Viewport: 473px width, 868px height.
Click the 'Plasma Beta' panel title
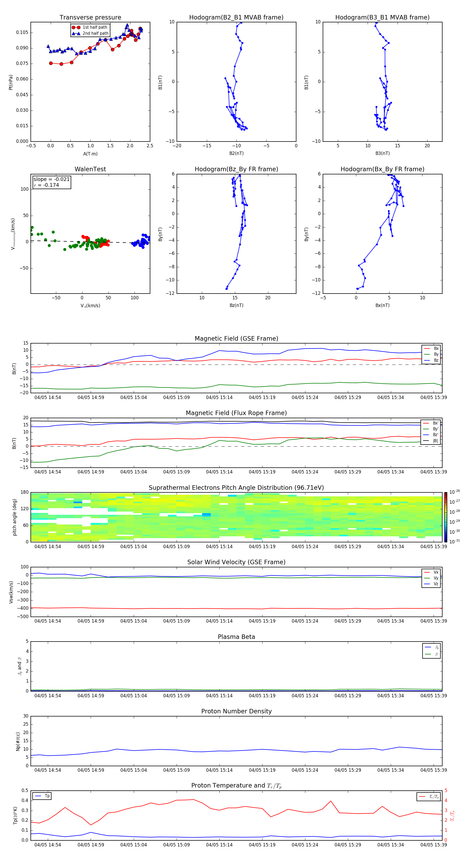[236, 637]
